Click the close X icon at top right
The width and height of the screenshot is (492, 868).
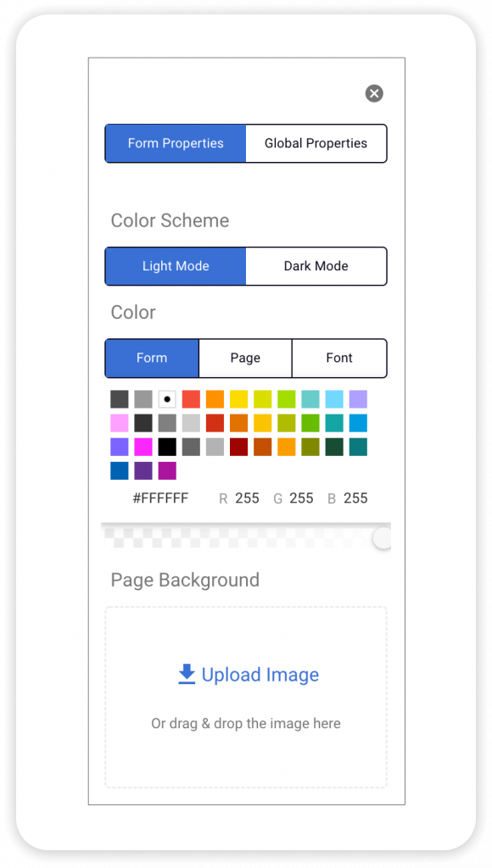point(374,93)
